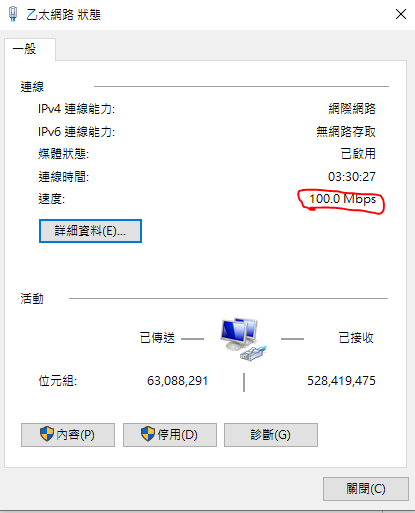
Task: Click the shield icon on 內容(P) button
Action: [47, 434]
